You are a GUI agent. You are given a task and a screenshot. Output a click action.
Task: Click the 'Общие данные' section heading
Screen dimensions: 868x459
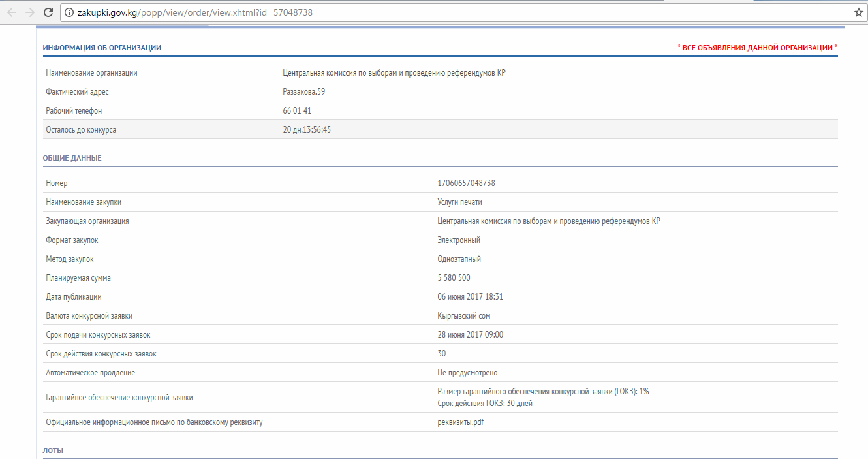point(72,158)
